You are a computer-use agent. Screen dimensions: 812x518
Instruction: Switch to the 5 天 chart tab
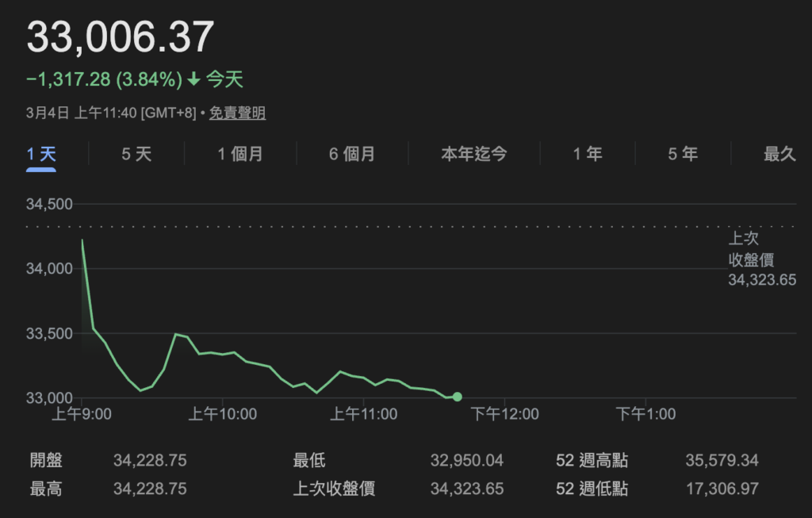click(x=136, y=154)
